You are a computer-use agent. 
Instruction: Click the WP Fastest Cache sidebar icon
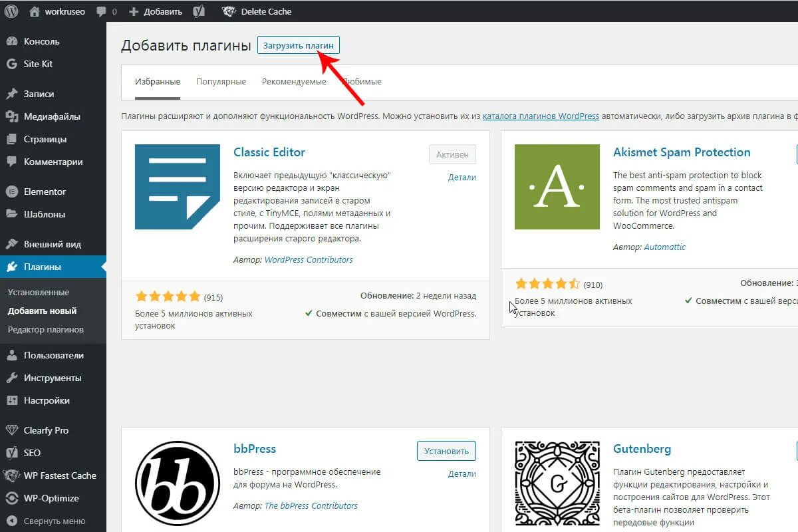[11, 475]
